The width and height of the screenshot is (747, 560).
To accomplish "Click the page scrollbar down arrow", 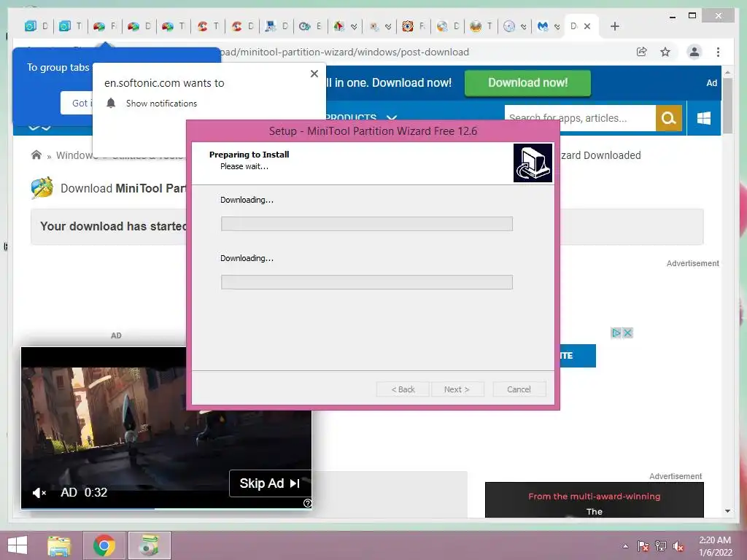I will click(727, 511).
